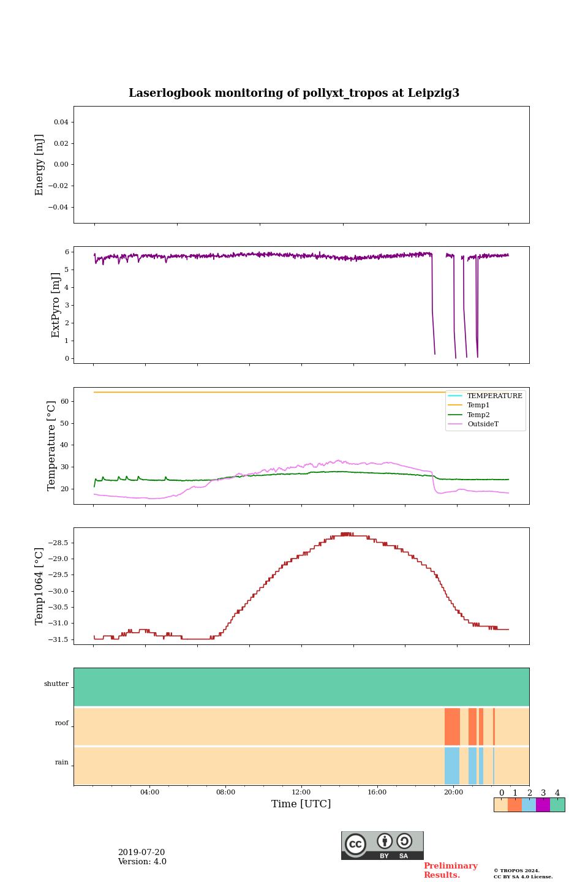Click the SA share-alike arrow icon
Viewport: 588px width, 882px height.
(404, 842)
